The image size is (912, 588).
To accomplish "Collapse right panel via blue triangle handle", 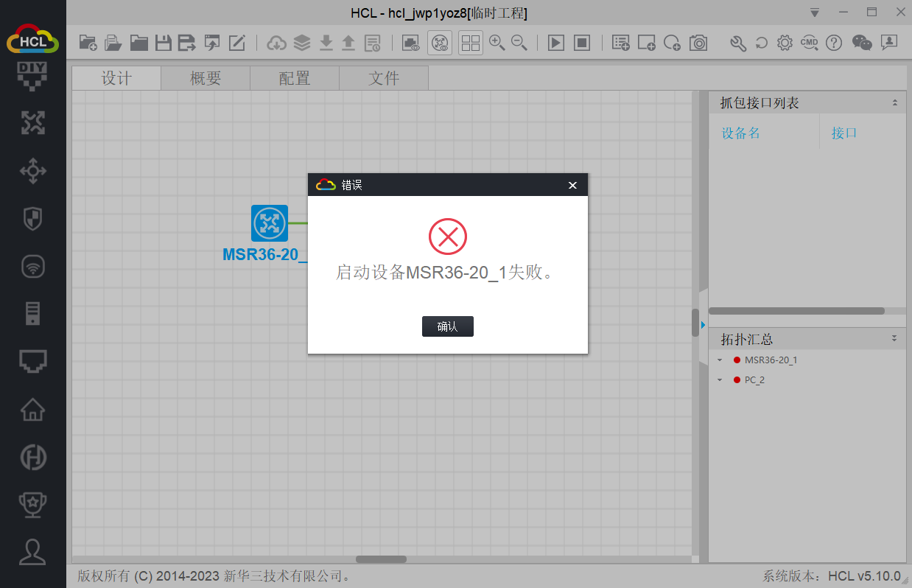I will tap(703, 324).
